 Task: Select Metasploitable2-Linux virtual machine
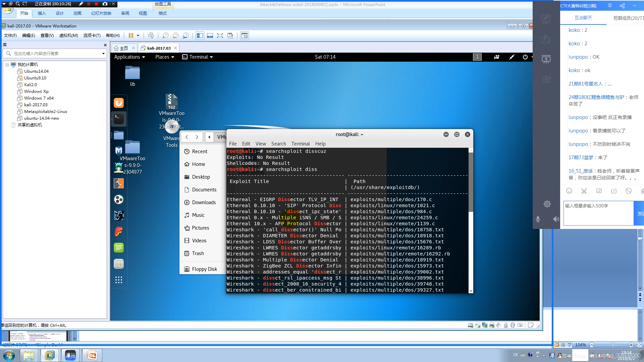[46, 112]
